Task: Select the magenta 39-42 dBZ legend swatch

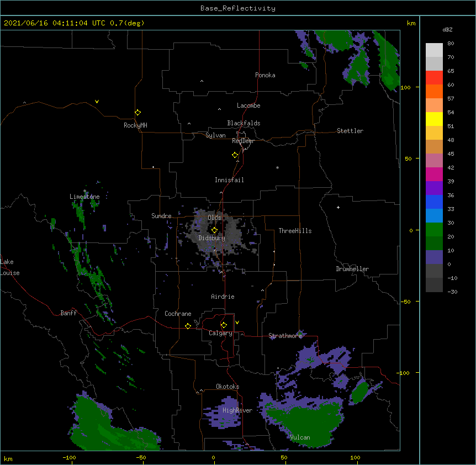Action: click(434, 174)
